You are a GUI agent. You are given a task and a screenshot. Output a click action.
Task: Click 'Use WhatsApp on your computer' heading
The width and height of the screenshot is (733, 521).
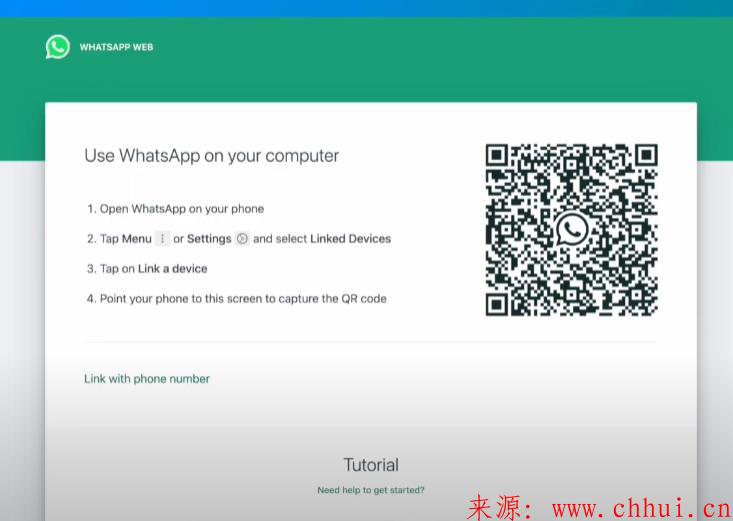click(211, 156)
